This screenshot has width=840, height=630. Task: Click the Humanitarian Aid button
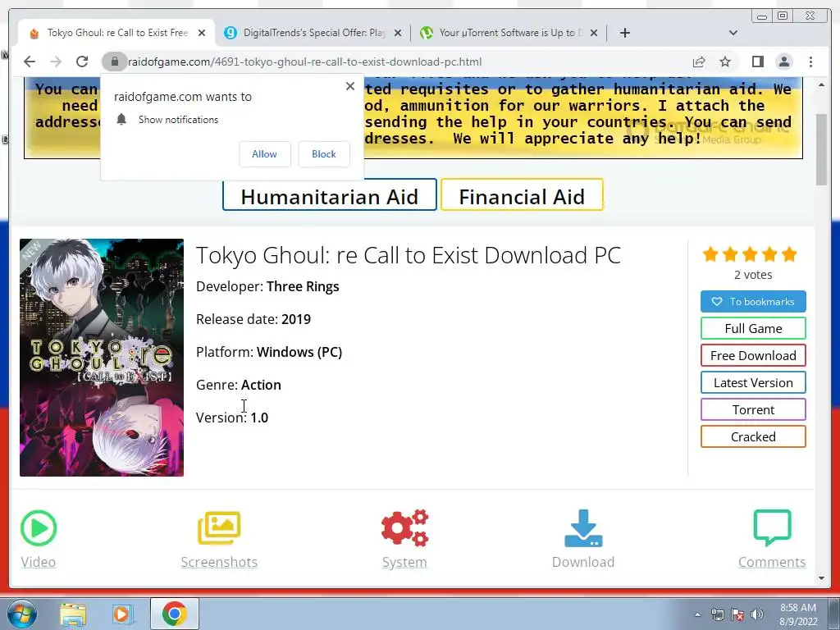330,195
